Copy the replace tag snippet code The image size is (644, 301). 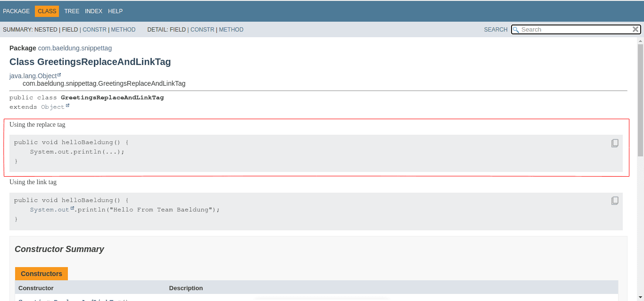(615, 143)
